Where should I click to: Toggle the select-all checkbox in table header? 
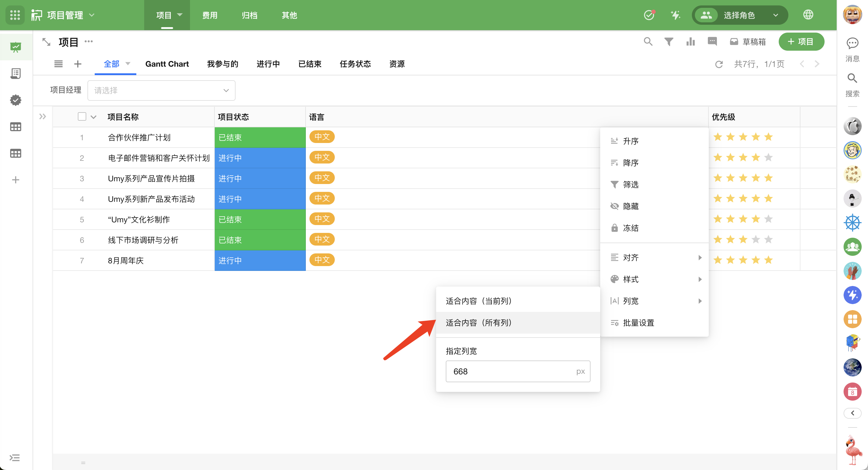(x=82, y=116)
